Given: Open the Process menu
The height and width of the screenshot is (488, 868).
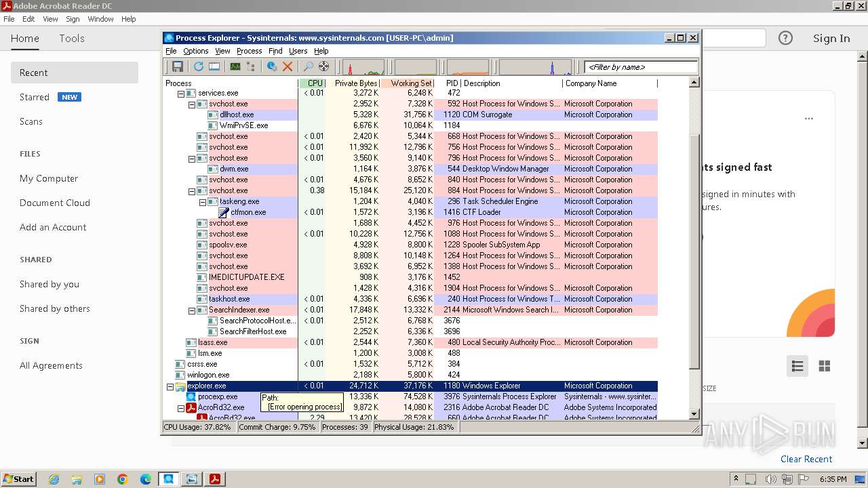Looking at the screenshot, I should 249,51.
